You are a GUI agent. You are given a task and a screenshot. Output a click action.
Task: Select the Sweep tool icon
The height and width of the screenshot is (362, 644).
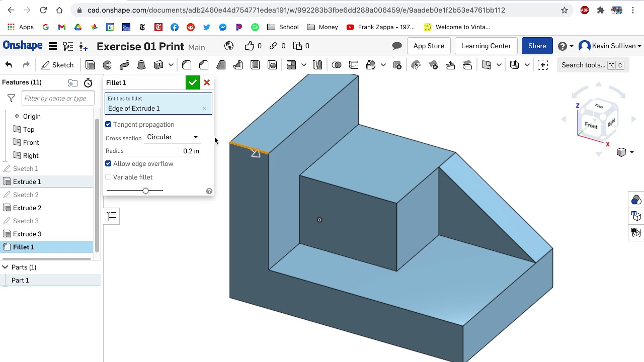(124, 65)
